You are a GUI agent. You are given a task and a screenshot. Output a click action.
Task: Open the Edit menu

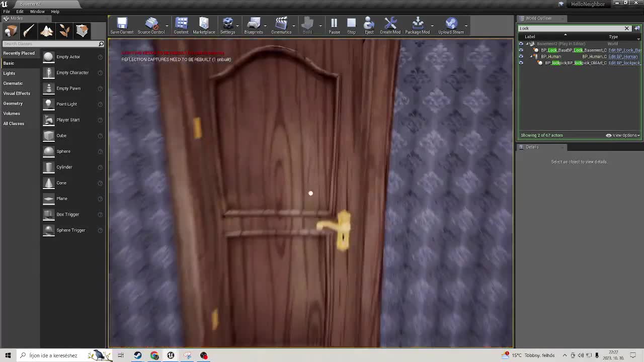point(20,12)
